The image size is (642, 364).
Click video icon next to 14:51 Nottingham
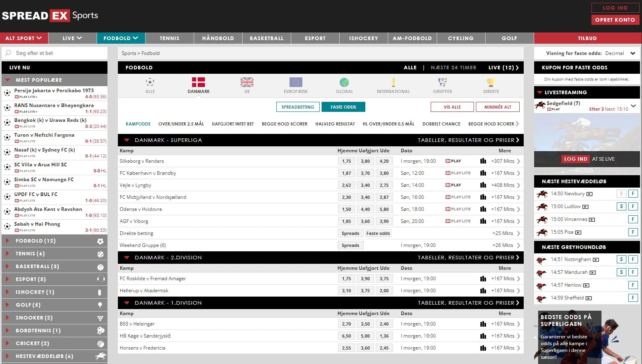point(596,260)
